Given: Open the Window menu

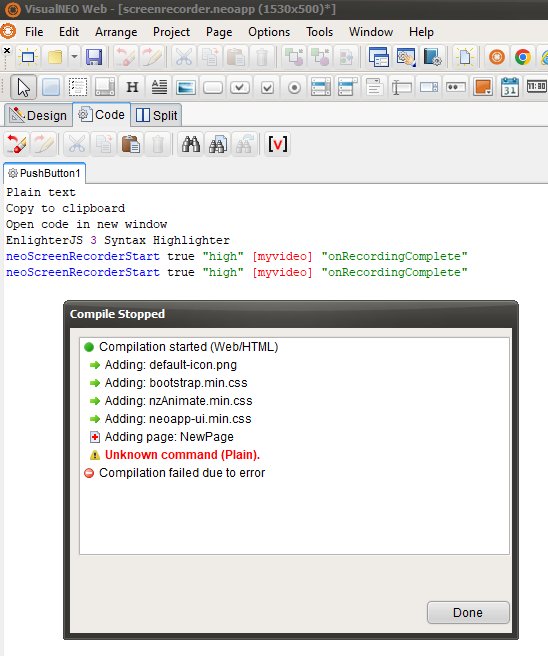Looking at the screenshot, I should click(x=371, y=32).
